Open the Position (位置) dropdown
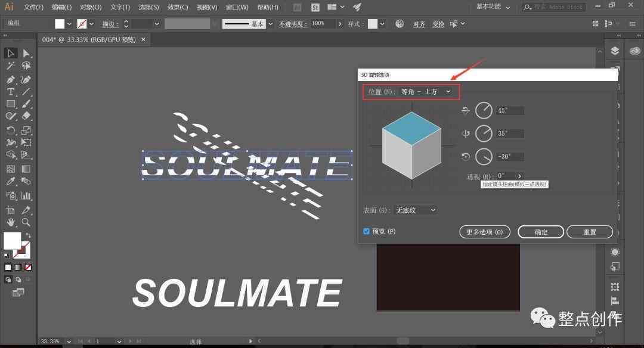 point(426,92)
